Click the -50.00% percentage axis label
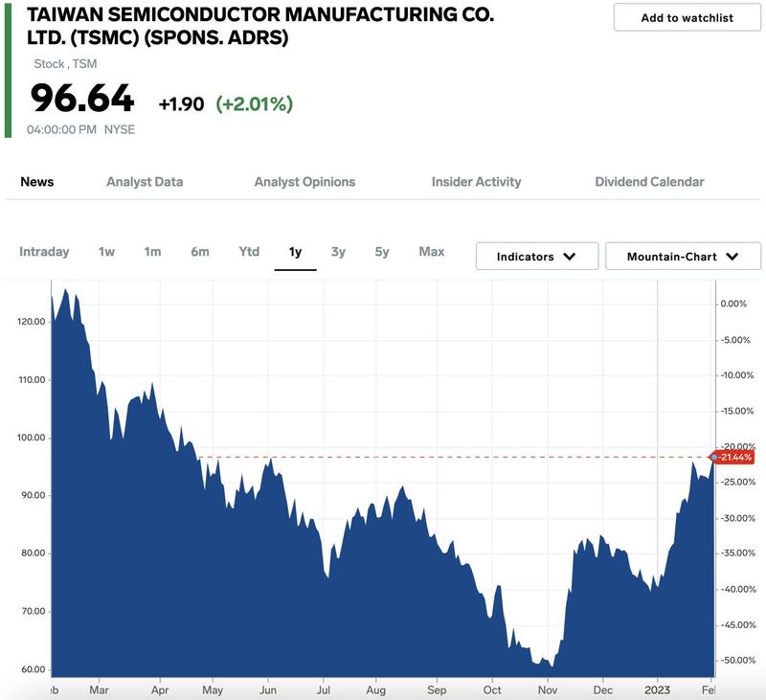Image resolution: width=766 pixels, height=700 pixels. pos(737,660)
